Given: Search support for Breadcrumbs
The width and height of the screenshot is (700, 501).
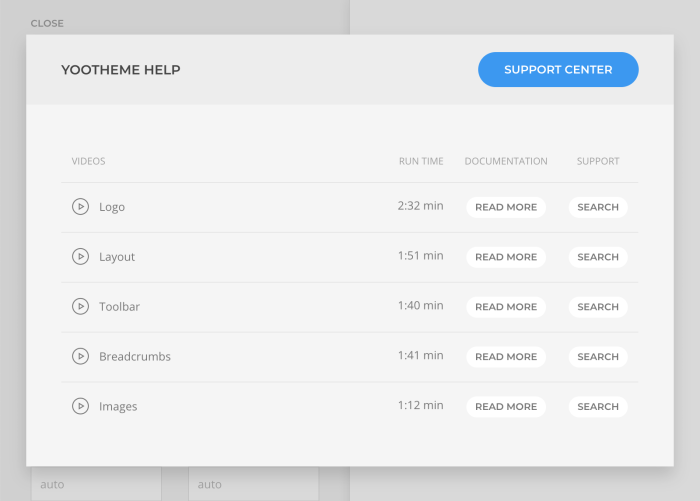Looking at the screenshot, I should [598, 357].
